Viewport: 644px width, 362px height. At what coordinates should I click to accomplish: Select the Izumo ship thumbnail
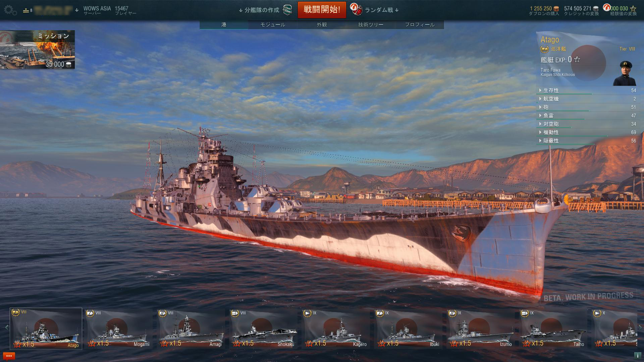(481, 329)
